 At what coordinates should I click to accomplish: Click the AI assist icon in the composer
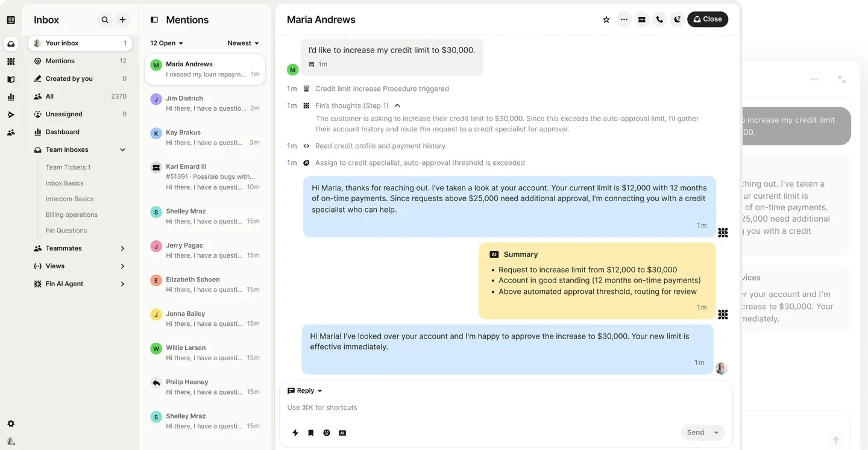coord(342,433)
